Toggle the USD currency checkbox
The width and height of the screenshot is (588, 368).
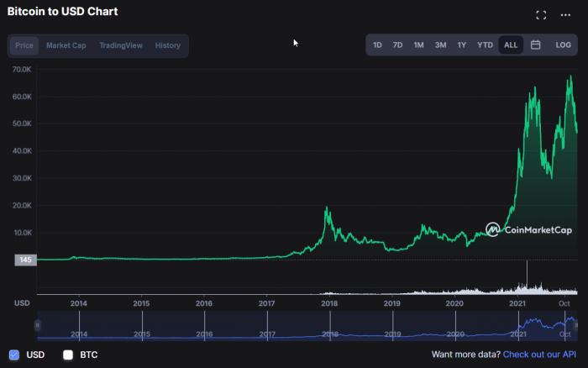13,355
